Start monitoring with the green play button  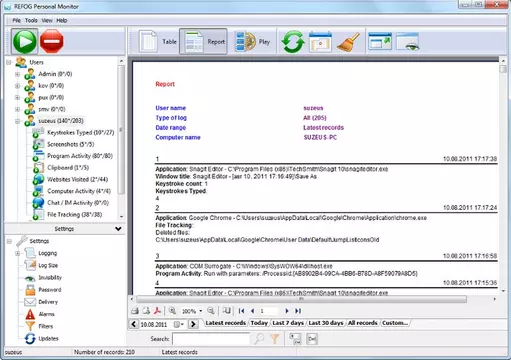point(25,41)
